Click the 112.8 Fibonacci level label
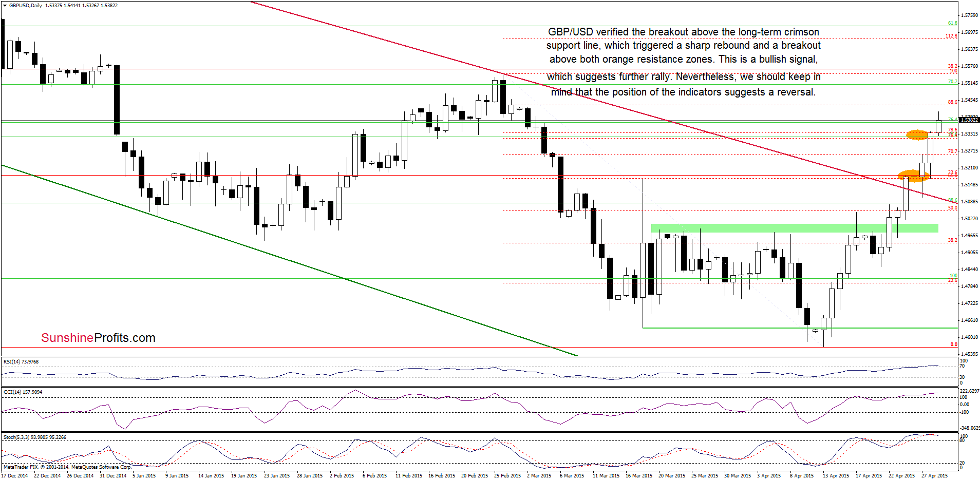The height and width of the screenshot is (480, 980). (x=952, y=36)
